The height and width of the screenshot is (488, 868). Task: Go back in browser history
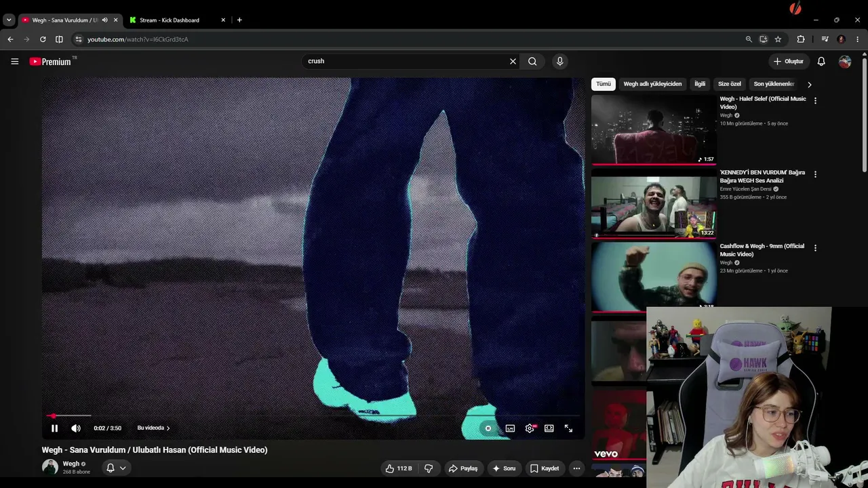pyautogui.click(x=10, y=39)
